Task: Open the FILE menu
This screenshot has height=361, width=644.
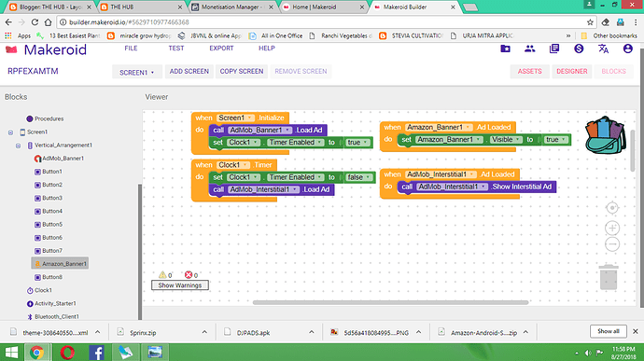Action: [x=131, y=49]
